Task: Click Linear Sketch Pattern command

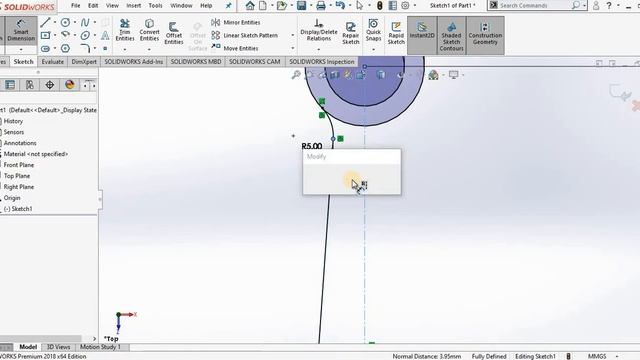Action: (x=244, y=36)
